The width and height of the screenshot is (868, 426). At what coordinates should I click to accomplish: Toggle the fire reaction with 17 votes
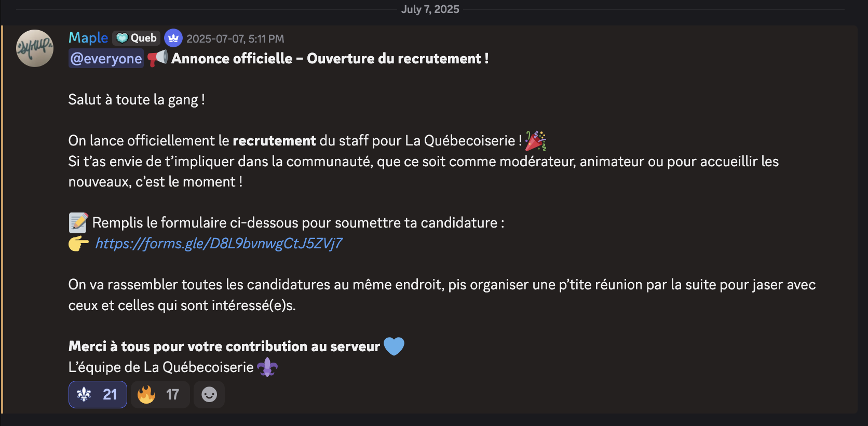click(x=160, y=395)
